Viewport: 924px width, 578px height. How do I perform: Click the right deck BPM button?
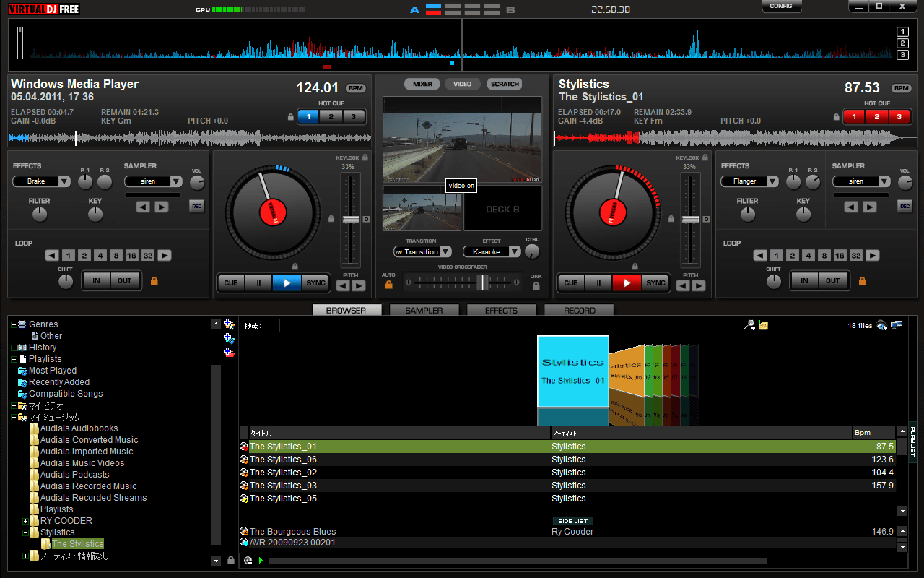902,88
